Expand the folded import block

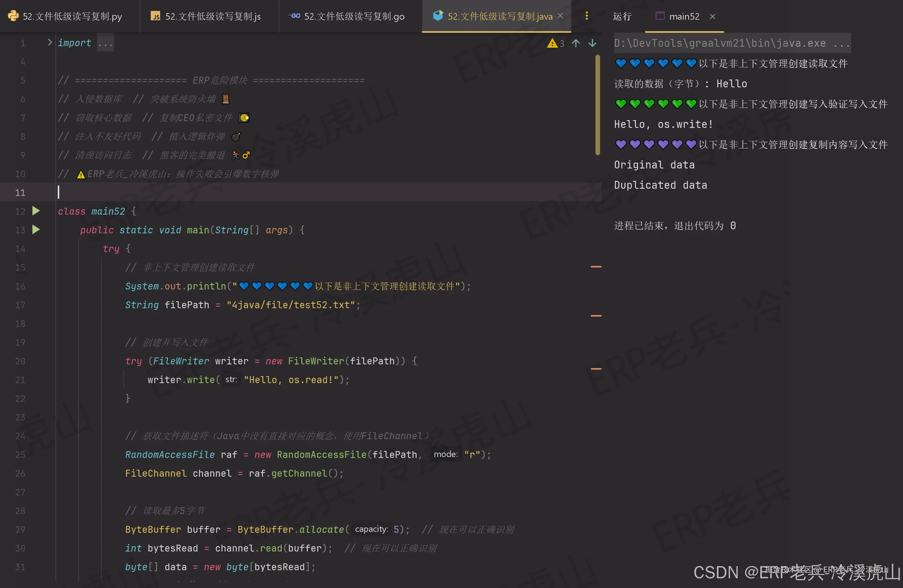[x=49, y=42]
